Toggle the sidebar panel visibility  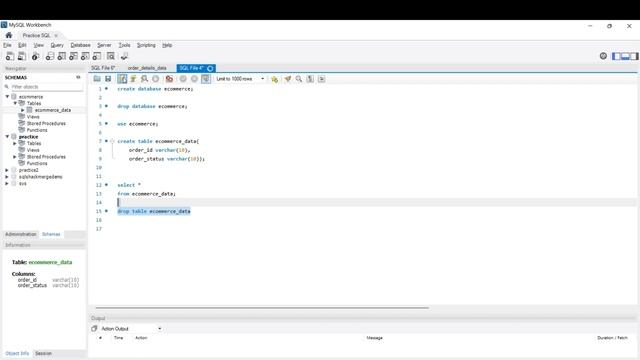616,56
